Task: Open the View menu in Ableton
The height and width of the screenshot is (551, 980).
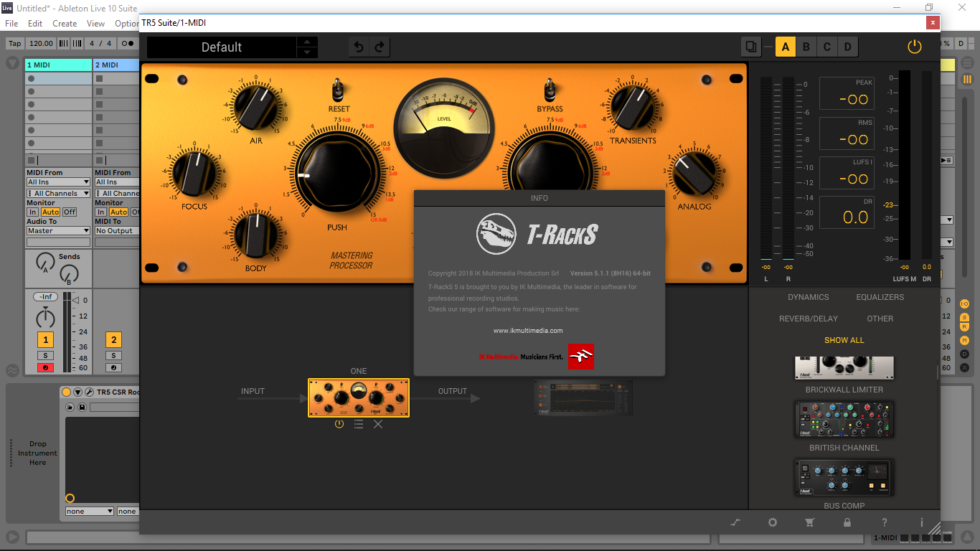Action: 95,24
